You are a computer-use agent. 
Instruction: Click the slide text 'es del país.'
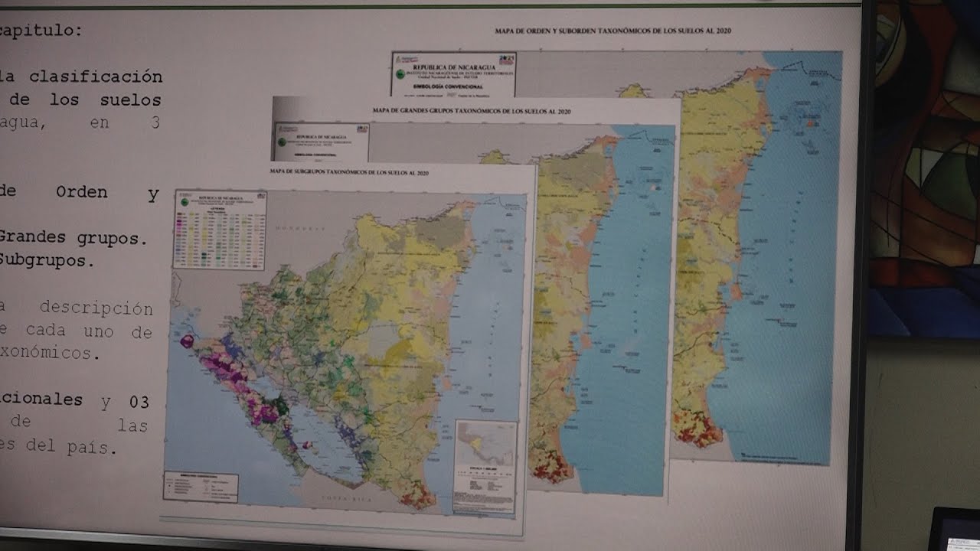pyautogui.click(x=59, y=448)
